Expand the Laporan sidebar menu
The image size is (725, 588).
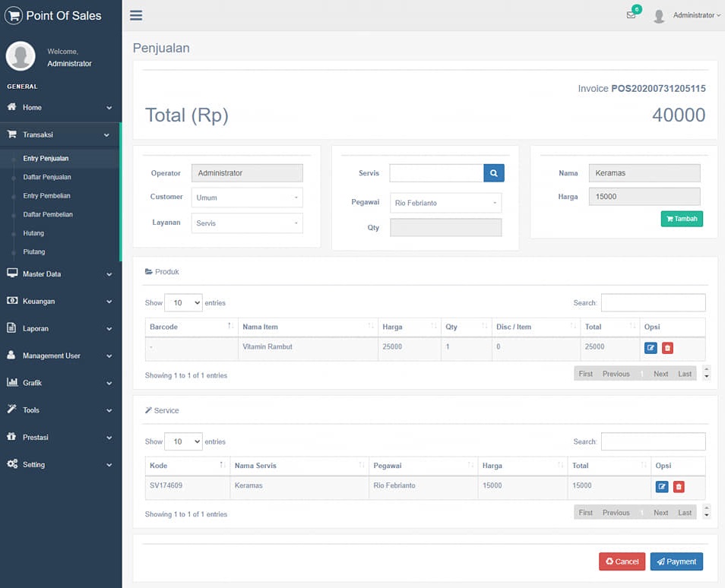tap(60, 329)
